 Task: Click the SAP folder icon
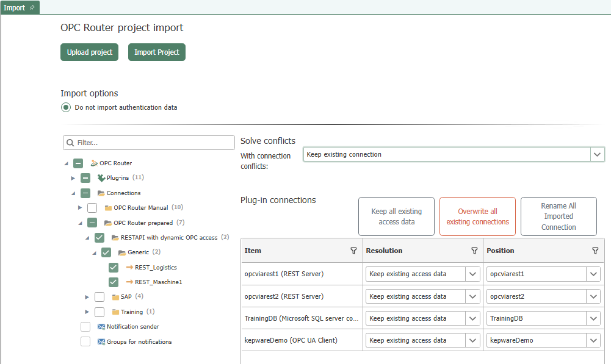point(115,297)
